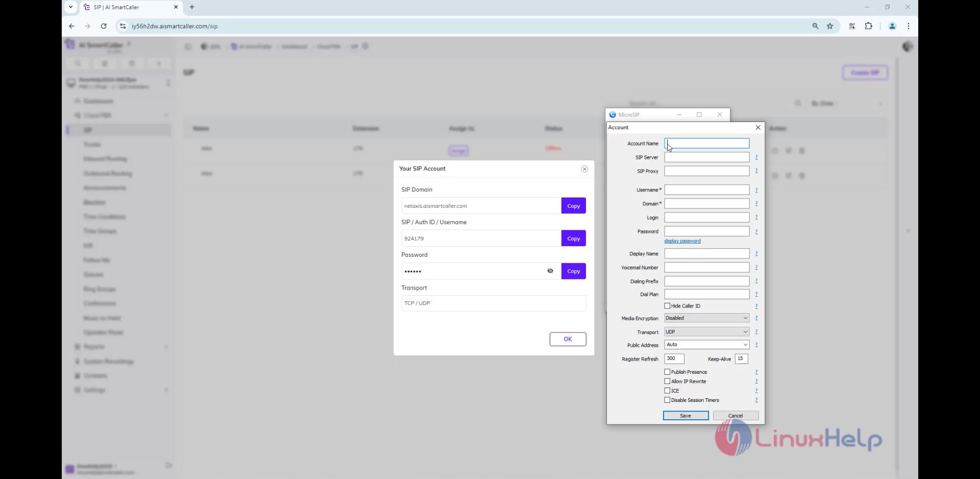Go forward in the browser

87,26
